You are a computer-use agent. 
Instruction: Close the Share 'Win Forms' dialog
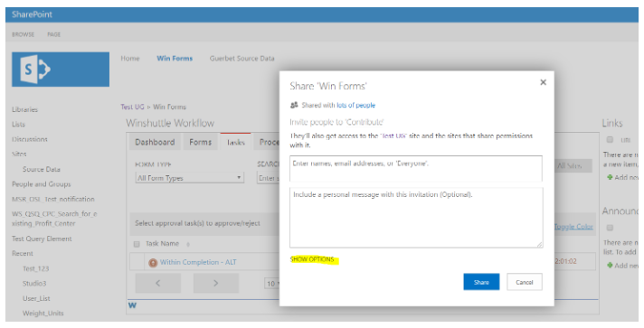[543, 82]
